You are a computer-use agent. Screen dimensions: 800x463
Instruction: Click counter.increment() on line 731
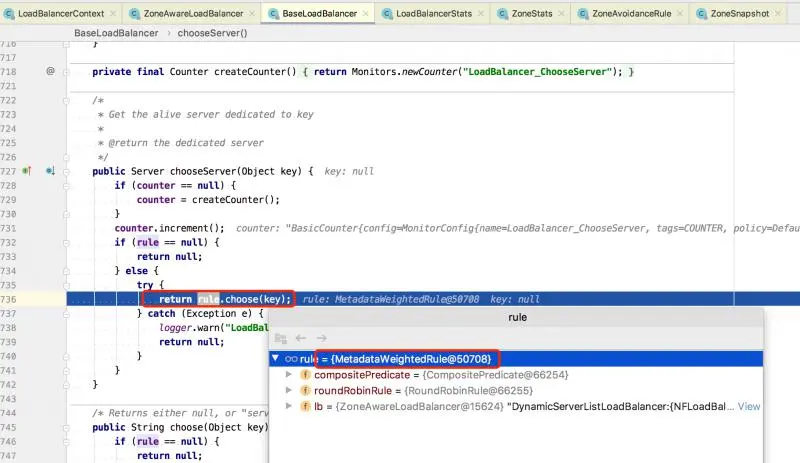coord(169,228)
